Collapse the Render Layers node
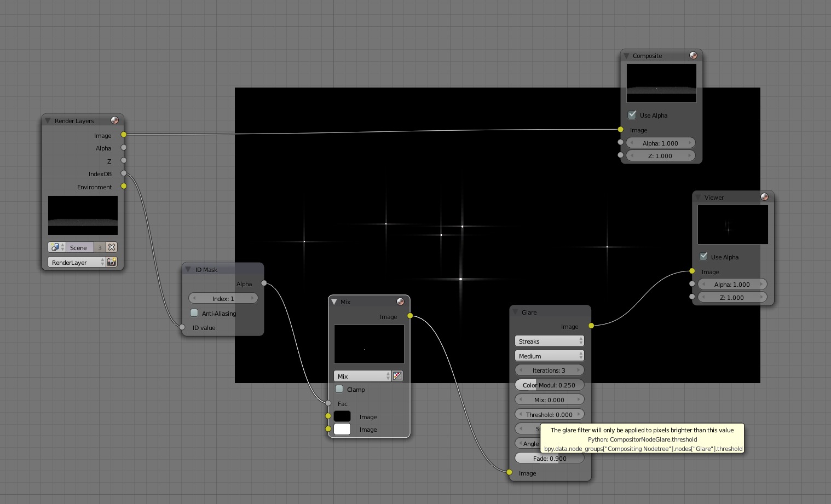Image resolution: width=831 pixels, height=504 pixels. point(48,120)
